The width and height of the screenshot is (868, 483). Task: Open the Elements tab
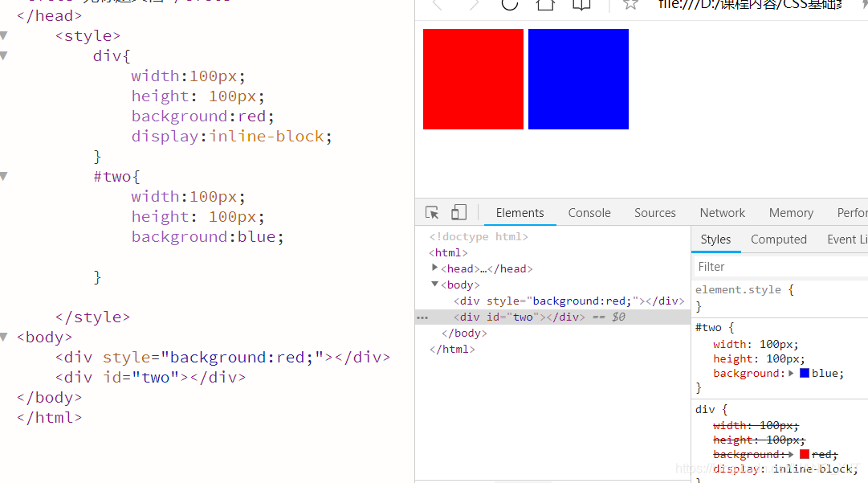click(520, 213)
